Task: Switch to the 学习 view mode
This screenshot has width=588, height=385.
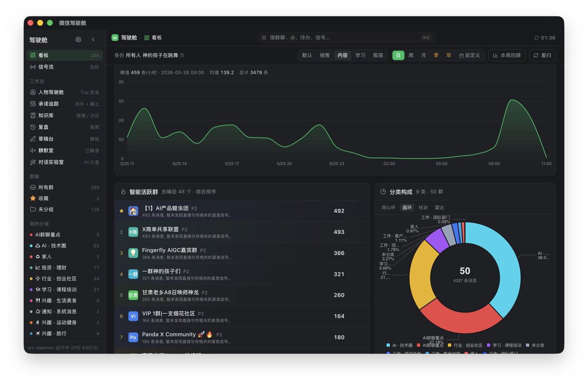Action: tap(360, 55)
